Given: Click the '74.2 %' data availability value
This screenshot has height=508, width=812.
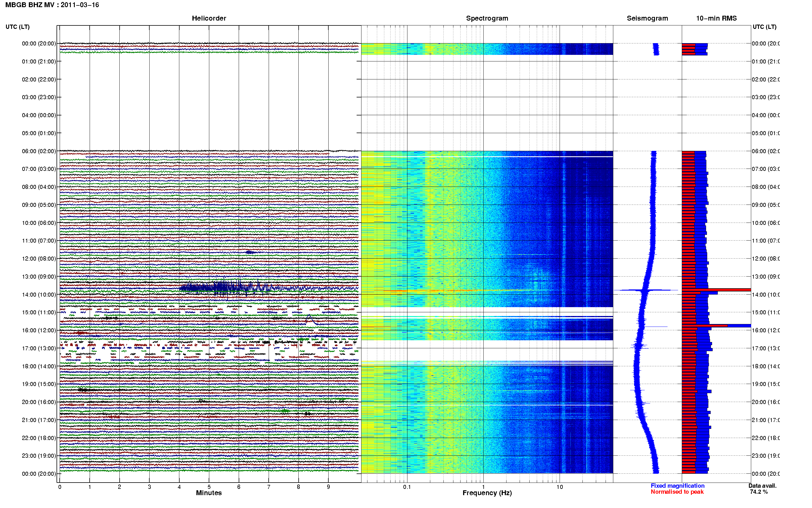Looking at the screenshot, I should click(759, 492).
